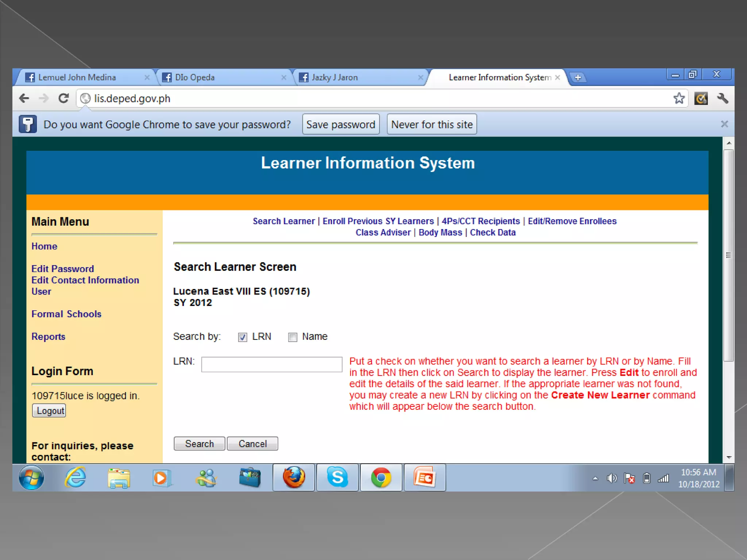The width and height of the screenshot is (747, 560).
Task: Open the Windows Start menu
Action: [x=31, y=478]
